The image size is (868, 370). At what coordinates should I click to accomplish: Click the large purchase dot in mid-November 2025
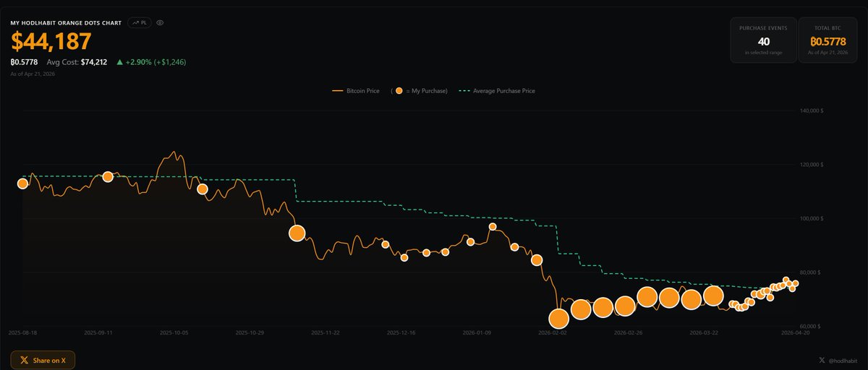point(297,233)
